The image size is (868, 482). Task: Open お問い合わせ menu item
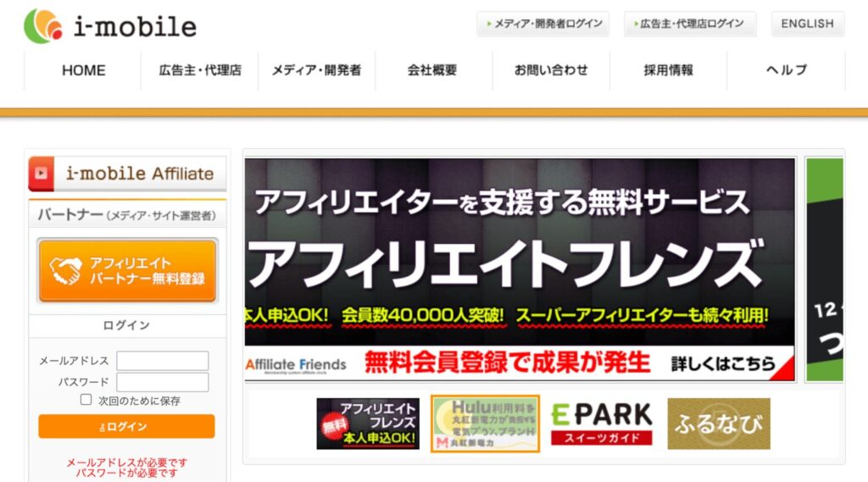tap(551, 70)
